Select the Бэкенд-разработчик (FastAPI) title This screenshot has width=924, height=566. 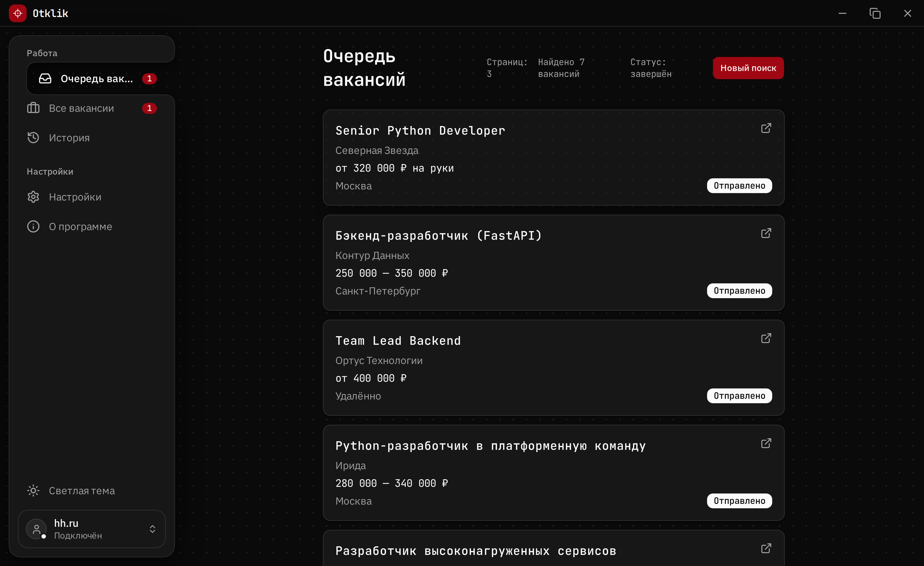click(x=438, y=235)
